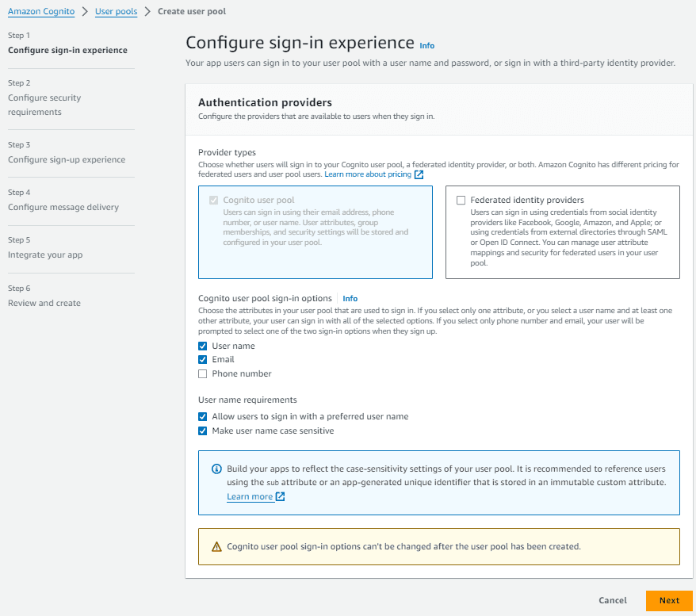Go to User pools breadcrumb link
Viewport: 696px width, 616px height.
[117, 12]
